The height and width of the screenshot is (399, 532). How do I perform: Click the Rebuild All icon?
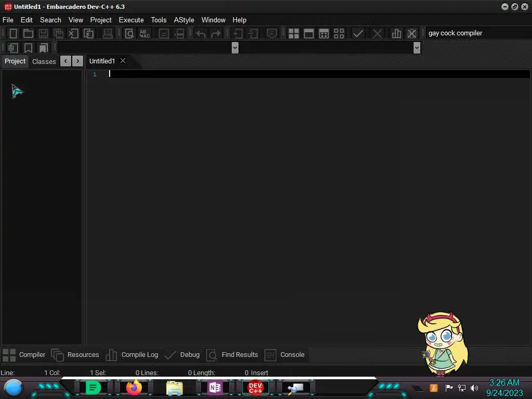click(x=339, y=34)
